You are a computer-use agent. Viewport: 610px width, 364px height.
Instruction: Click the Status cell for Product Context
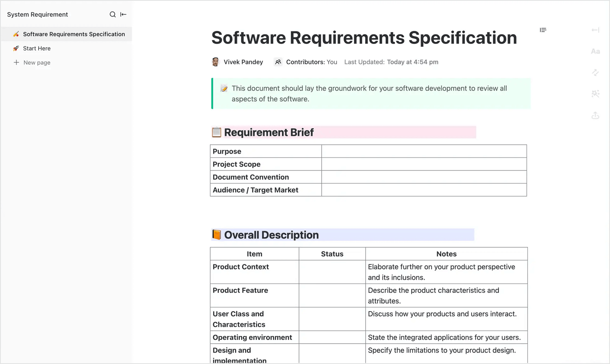pos(332,272)
